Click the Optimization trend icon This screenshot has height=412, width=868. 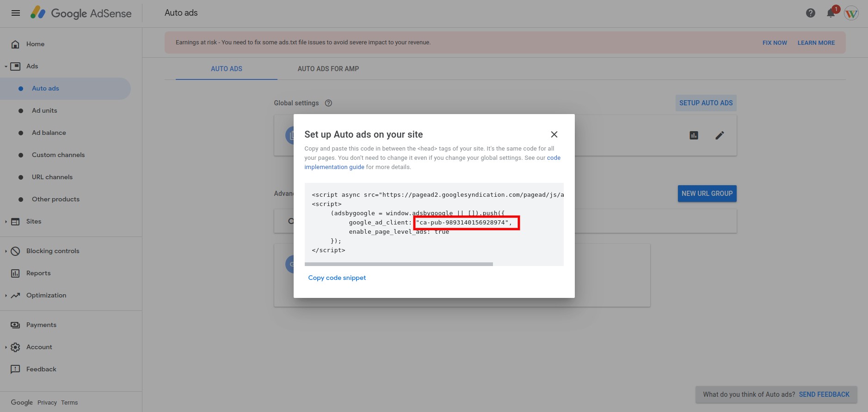click(15, 296)
